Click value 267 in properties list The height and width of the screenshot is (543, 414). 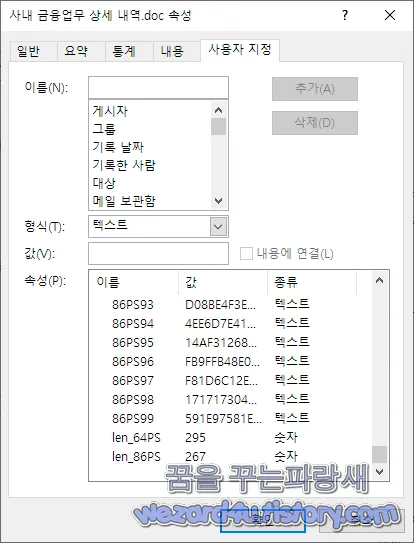(x=195, y=457)
